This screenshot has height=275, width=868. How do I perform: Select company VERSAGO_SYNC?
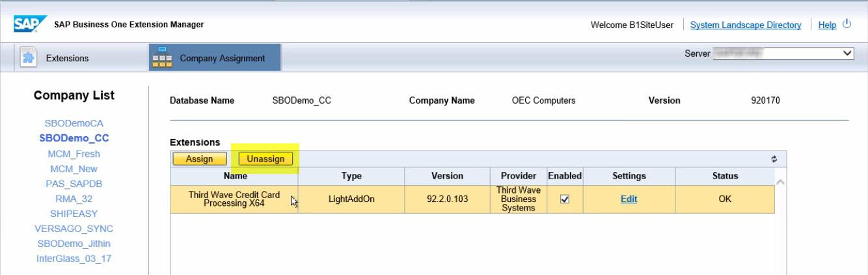point(74,229)
